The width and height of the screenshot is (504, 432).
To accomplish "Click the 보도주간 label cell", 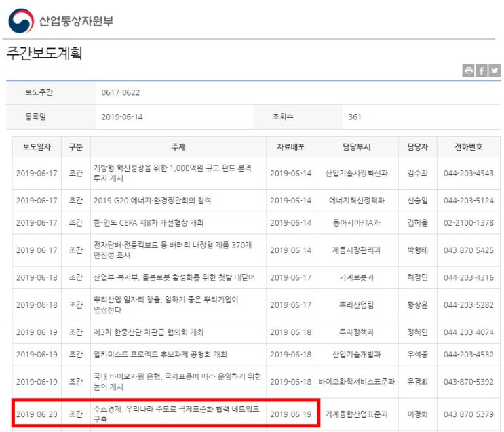I will tap(50, 92).
